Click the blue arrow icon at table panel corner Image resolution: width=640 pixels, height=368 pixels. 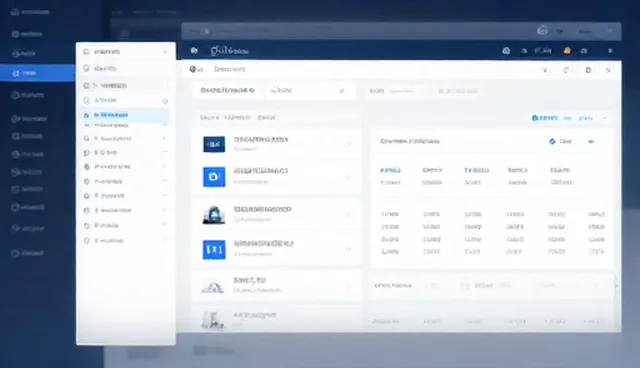click(591, 142)
